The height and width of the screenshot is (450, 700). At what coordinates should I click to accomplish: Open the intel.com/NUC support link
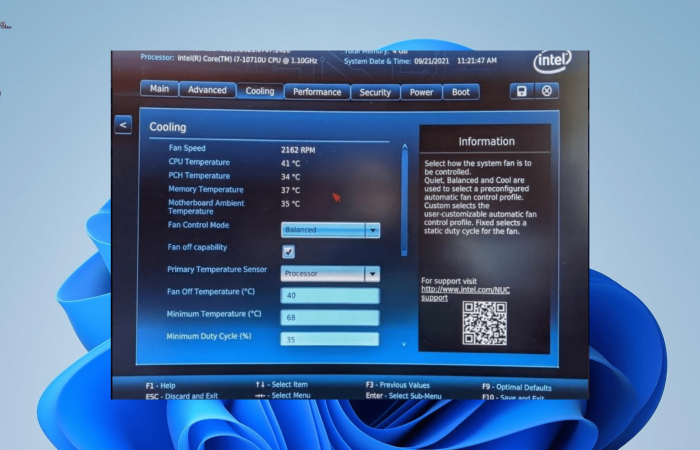(x=465, y=294)
